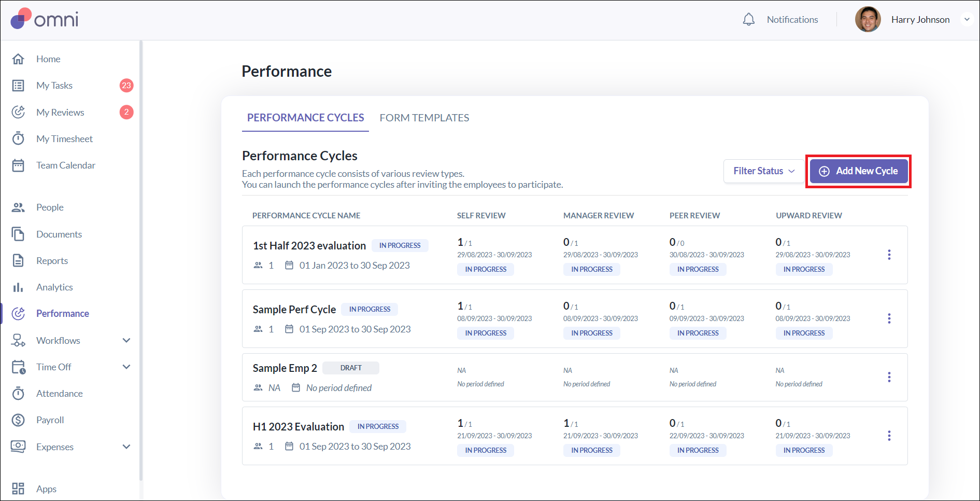
Task: Expand the Expenses sidebar section
Action: pyautogui.click(x=126, y=447)
